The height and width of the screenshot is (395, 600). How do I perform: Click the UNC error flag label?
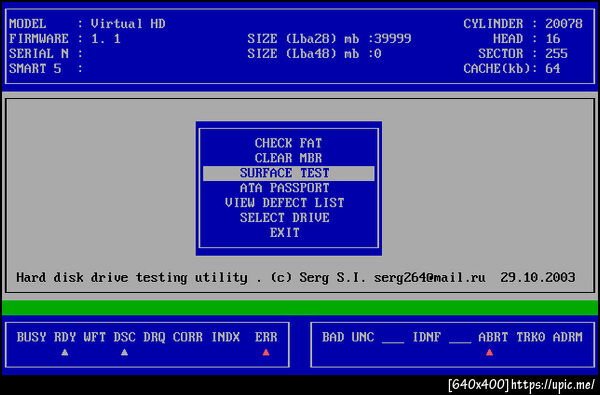coord(363,337)
